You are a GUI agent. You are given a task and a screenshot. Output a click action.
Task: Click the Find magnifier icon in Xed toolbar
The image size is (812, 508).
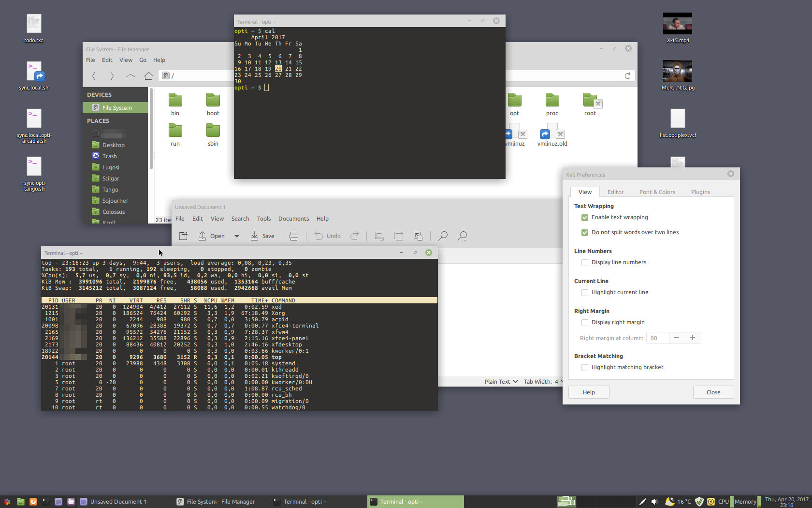(442, 236)
